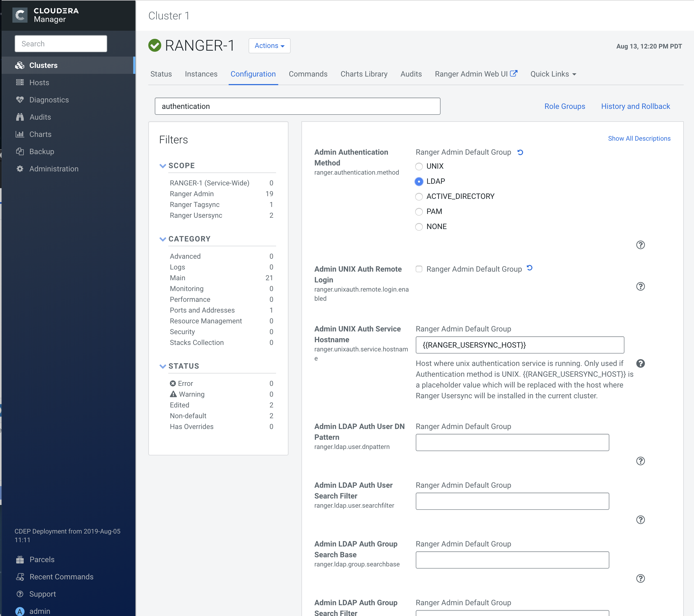This screenshot has height=616, width=694.
Task: Open Ranger Admin Web UI external link icon
Action: point(514,73)
